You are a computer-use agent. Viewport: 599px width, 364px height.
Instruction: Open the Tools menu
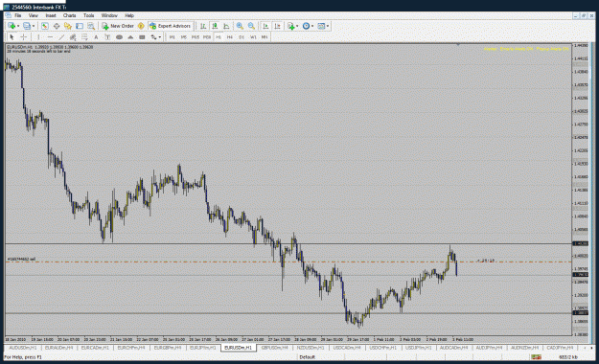pyautogui.click(x=88, y=15)
